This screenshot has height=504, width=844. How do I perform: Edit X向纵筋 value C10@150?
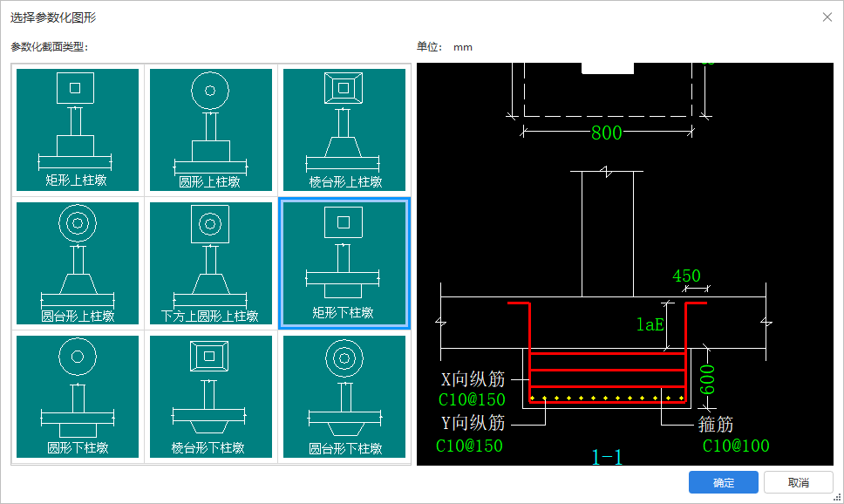(x=472, y=399)
